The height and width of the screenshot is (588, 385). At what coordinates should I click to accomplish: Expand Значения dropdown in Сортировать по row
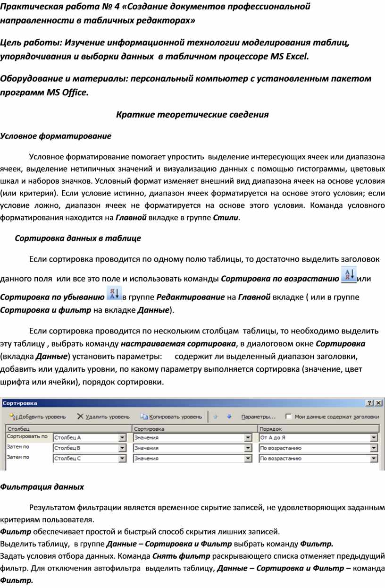[248, 438]
